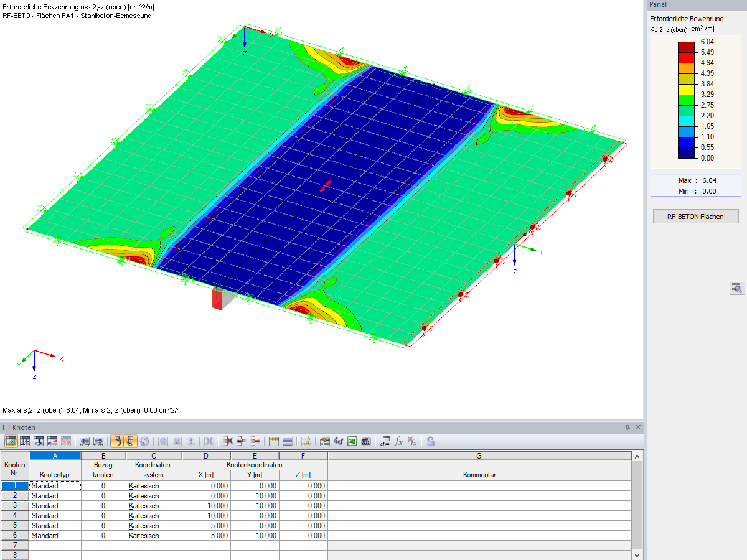Click the dark blue 0.00 legend color

pyautogui.click(x=687, y=152)
